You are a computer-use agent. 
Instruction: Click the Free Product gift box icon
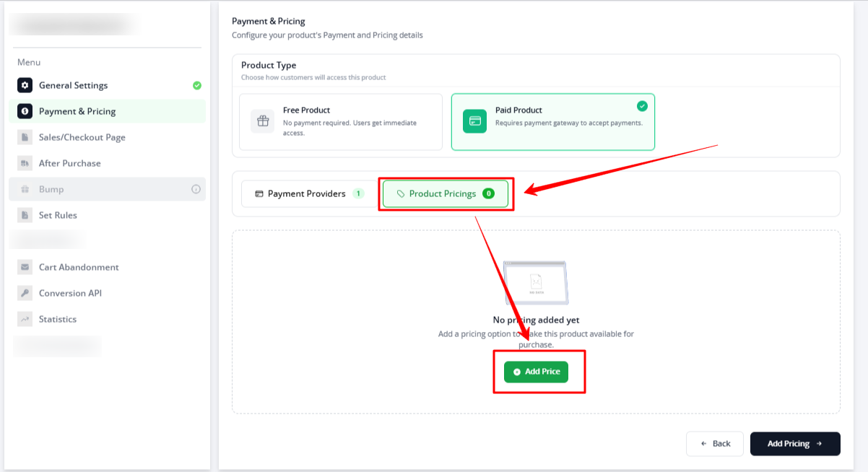263,121
